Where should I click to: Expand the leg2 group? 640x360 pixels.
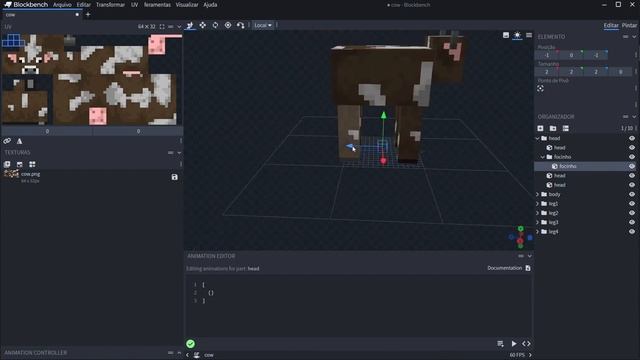(538, 213)
